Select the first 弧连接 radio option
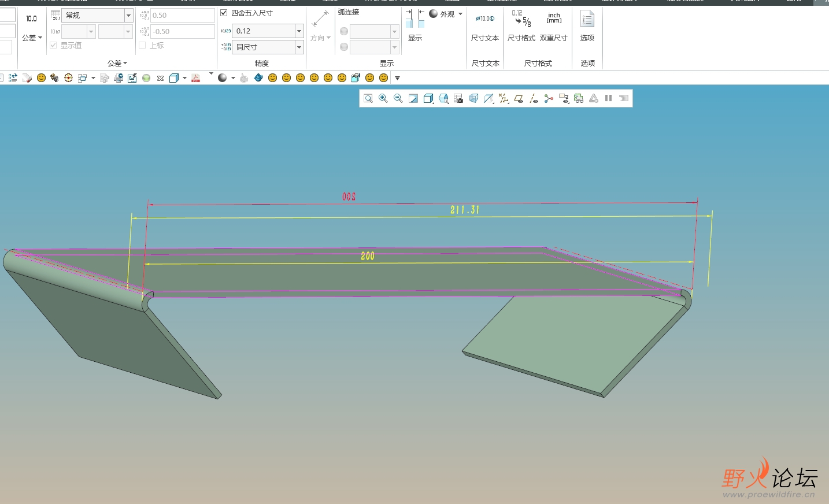The height and width of the screenshot is (504, 829). tap(344, 31)
